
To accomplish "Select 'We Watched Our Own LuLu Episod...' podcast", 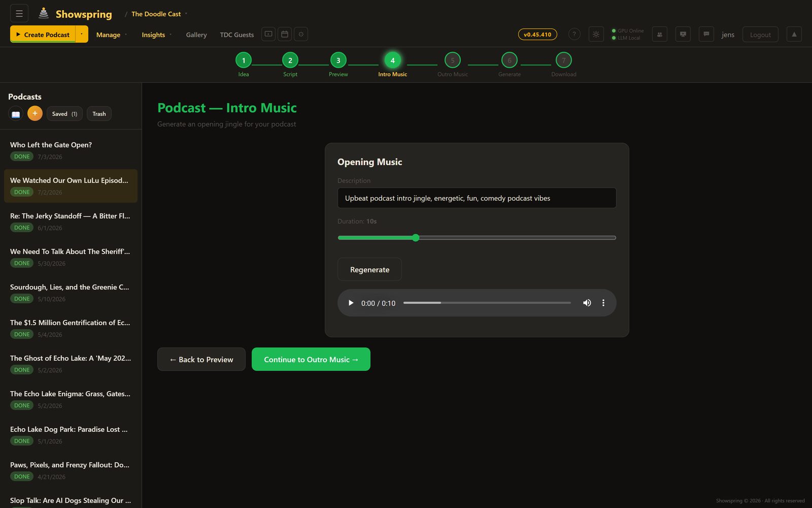I will tap(71, 186).
